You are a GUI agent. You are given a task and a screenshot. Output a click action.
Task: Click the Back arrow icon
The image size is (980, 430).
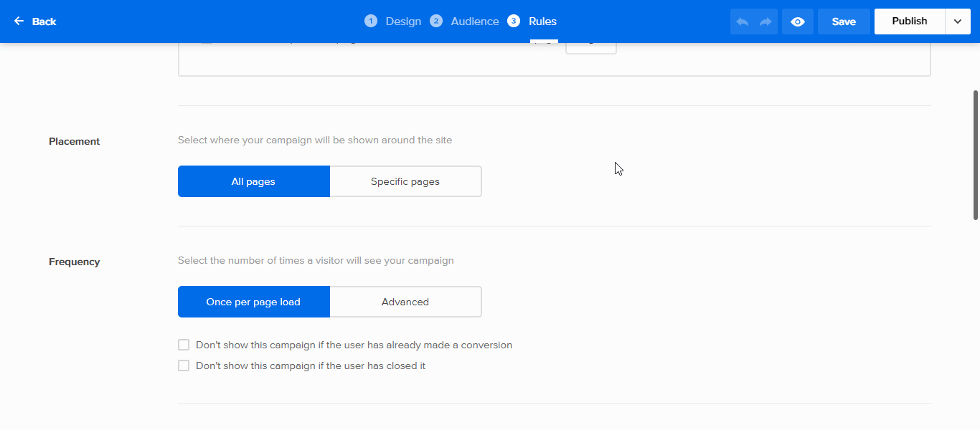coord(19,21)
